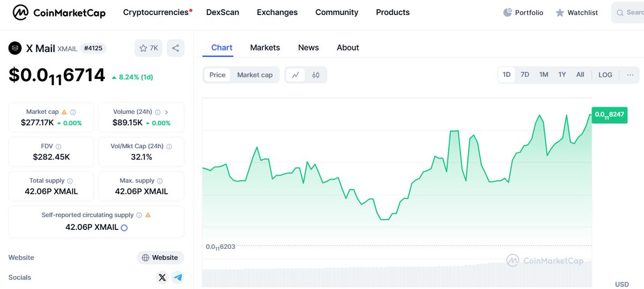This screenshot has width=644, height=289.
Task: Click the $89.15K volume value
Action: (127, 123)
